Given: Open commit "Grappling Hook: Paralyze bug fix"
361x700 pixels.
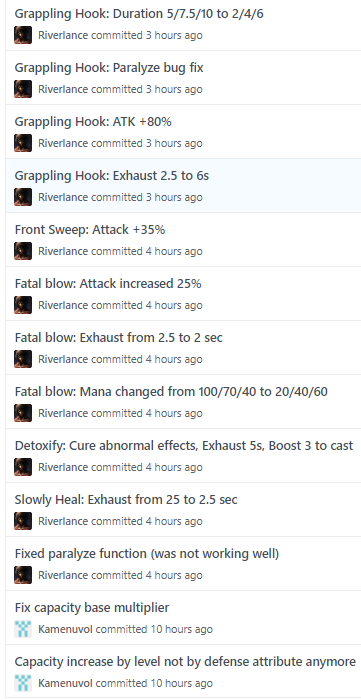Looking at the screenshot, I should click(x=109, y=68).
